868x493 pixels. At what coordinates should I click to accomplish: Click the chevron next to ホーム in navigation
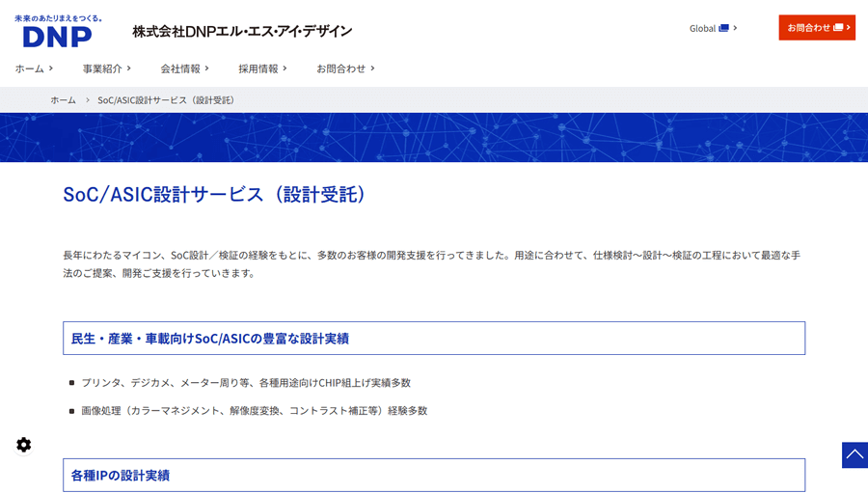pos(51,68)
